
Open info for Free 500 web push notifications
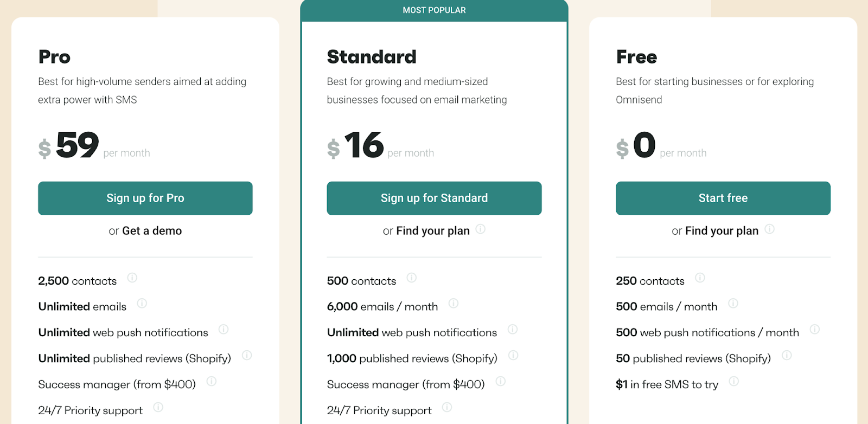(x=814, y=330)
